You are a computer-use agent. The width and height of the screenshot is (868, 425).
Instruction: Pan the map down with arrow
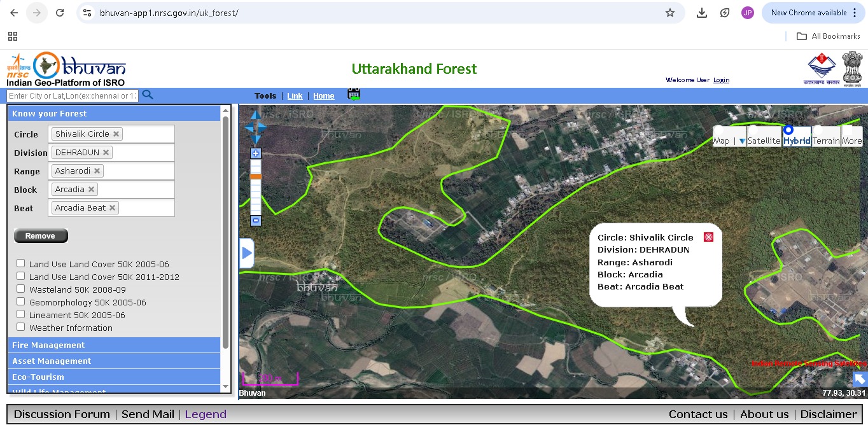(256, 139)
